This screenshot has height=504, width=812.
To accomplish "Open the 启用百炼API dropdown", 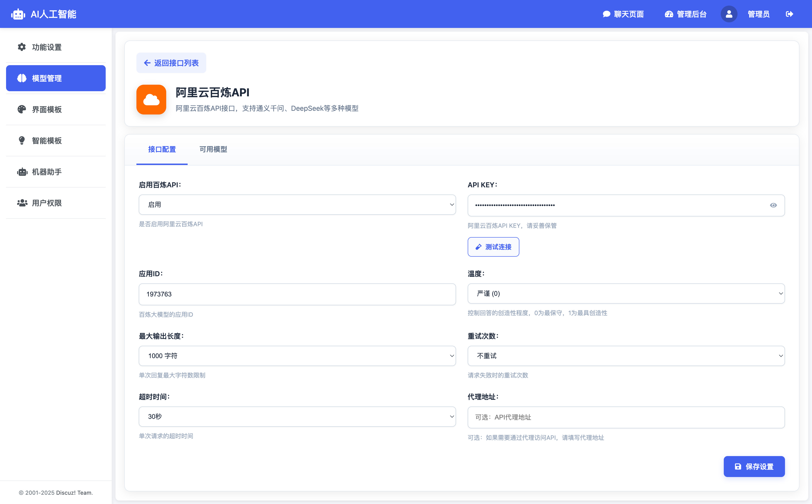I will click(x=297, y=204).
